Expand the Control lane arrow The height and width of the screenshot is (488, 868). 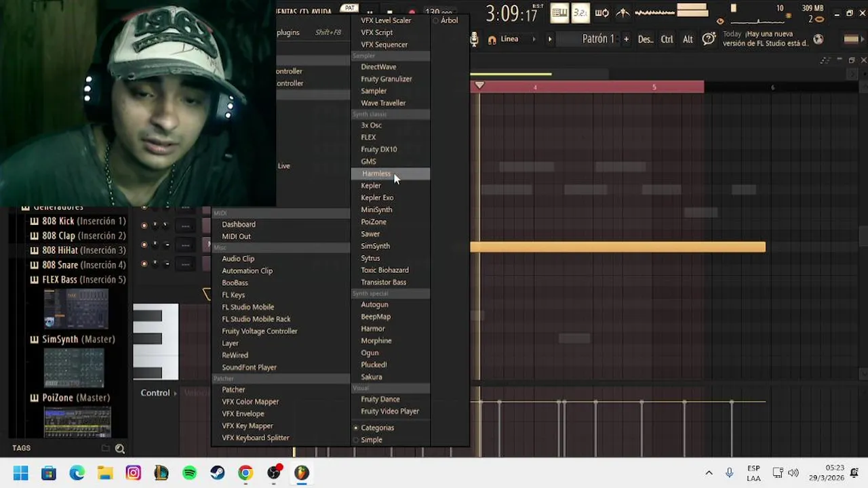pyautogui.click(x=175, y=393)
